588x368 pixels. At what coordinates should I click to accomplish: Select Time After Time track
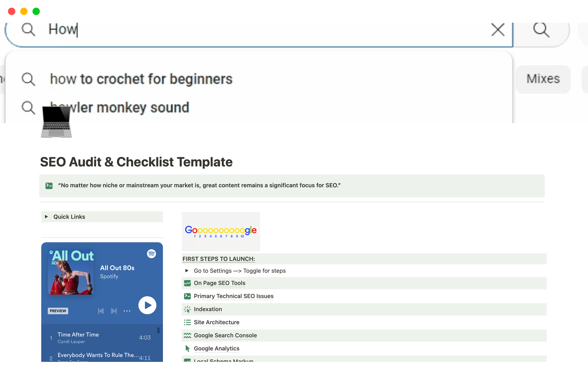tap(78, 335)
